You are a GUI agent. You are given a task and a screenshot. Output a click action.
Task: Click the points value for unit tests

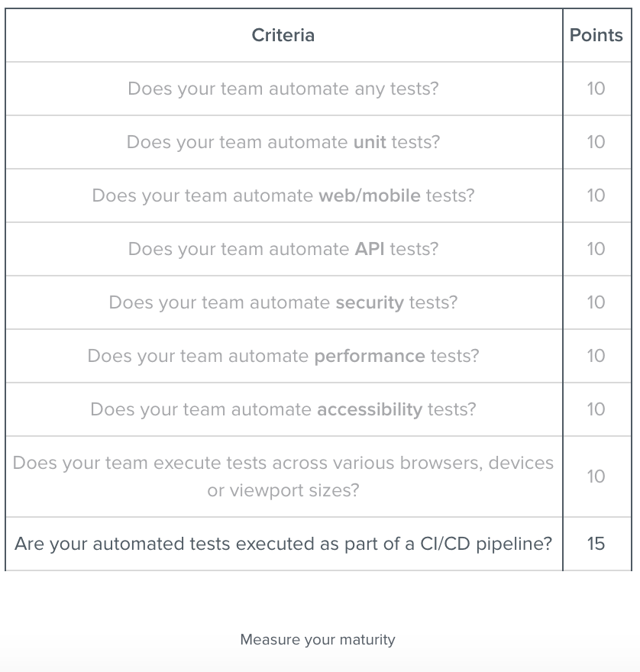coord(596,142)
